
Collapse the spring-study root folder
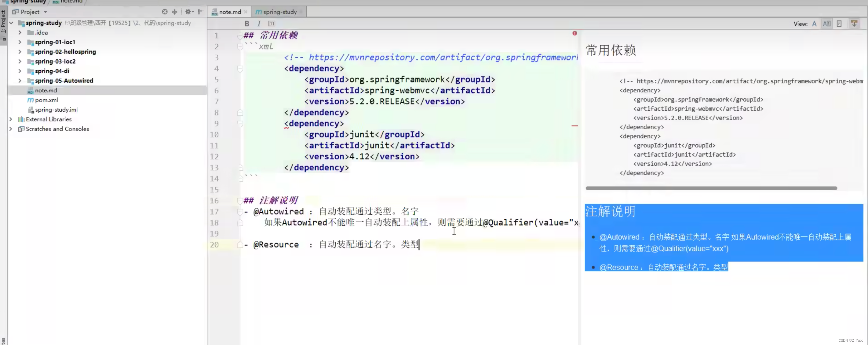click(x=11, y=23)
